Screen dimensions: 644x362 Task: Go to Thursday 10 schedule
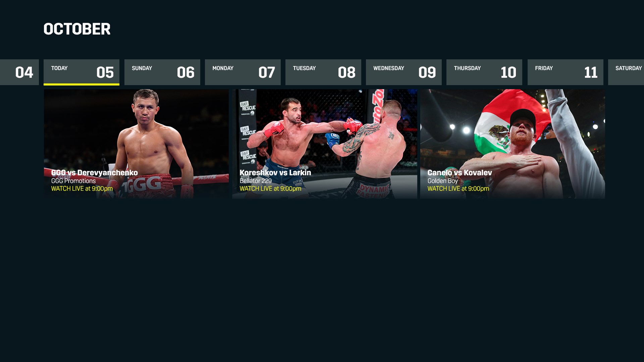point(484,72)
